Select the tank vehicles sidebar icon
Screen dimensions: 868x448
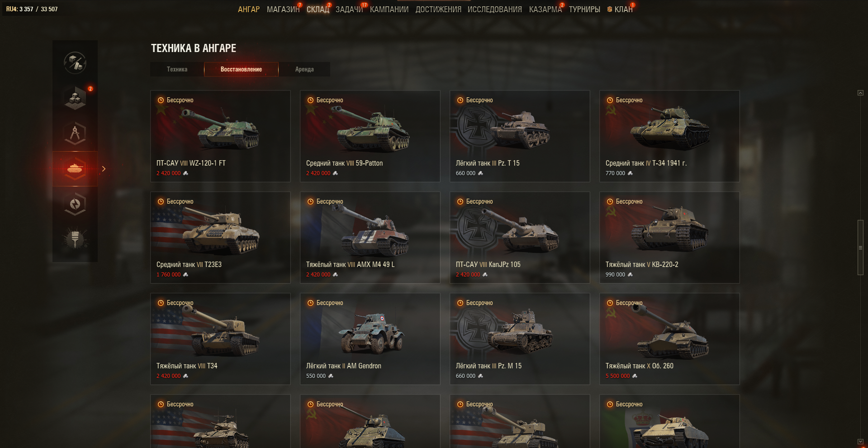tap(75, 169)
